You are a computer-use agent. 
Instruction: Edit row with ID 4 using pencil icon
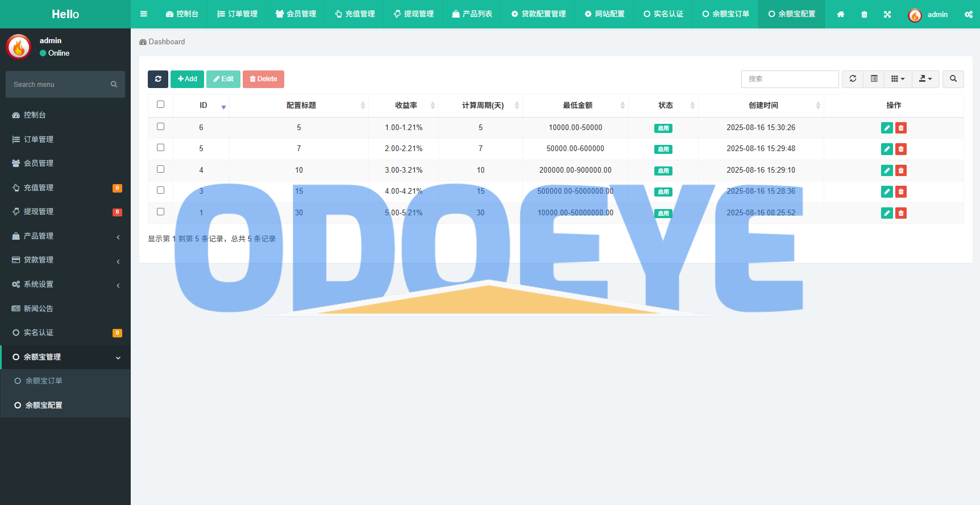pos(887,170)
